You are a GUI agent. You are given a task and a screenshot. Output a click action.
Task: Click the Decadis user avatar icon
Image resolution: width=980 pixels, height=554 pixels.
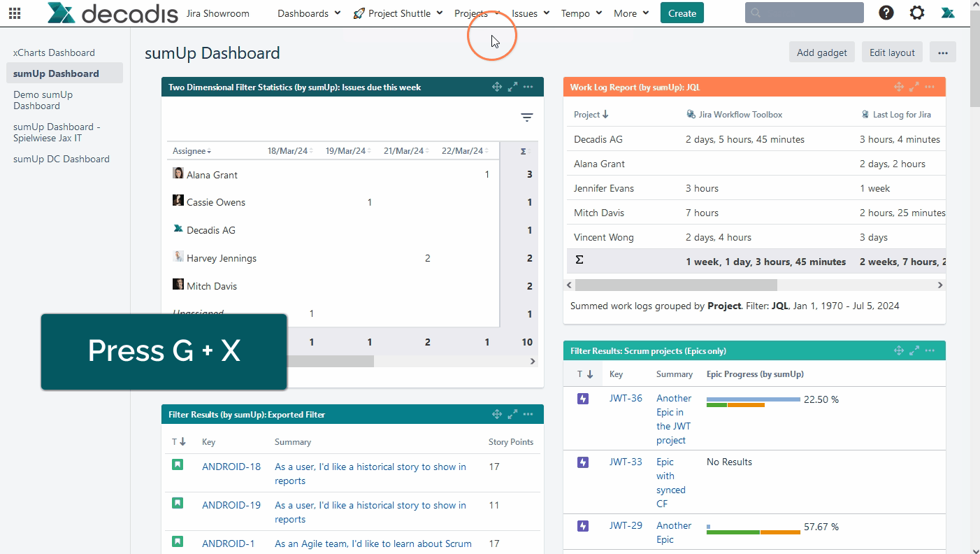(x=948, y=13)
